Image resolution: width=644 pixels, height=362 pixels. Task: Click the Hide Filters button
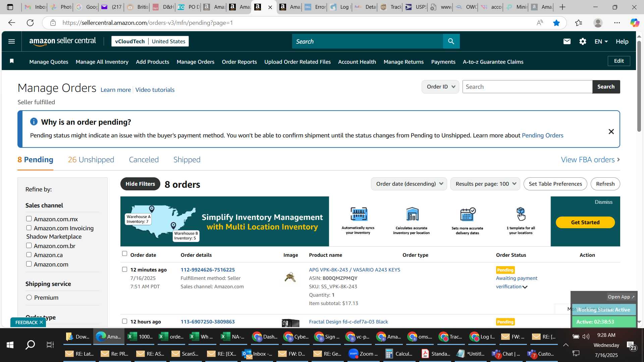pyautogui.click(x=140, y=184)
